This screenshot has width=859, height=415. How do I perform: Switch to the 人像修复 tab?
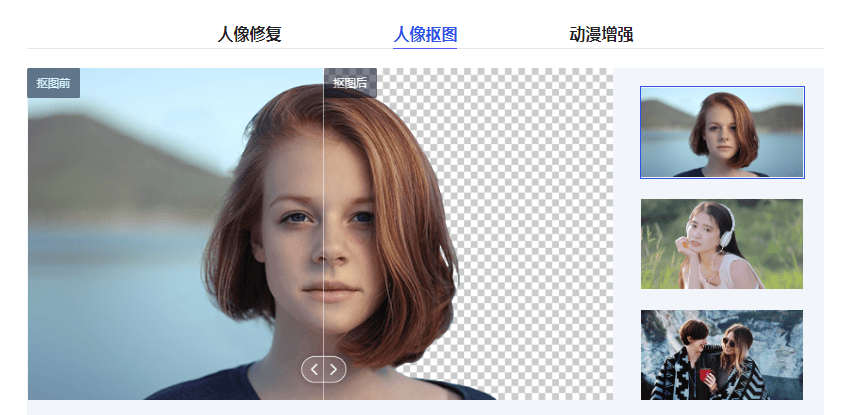click(250, 35)
